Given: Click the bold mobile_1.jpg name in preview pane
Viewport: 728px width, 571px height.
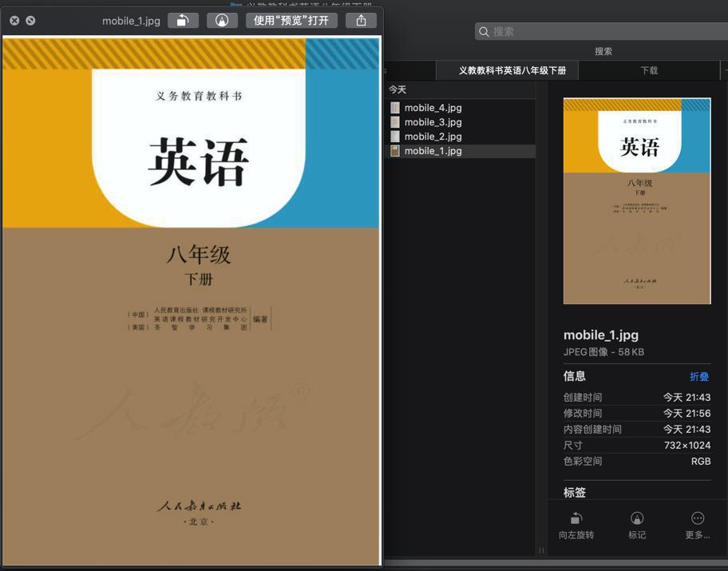Looking at the screenshot, I should [601, 335].
